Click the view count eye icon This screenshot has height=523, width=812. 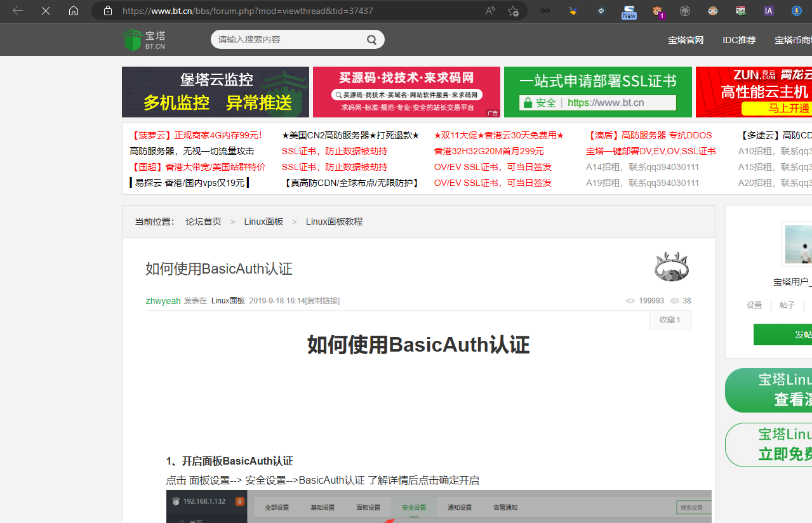[630, 301]
